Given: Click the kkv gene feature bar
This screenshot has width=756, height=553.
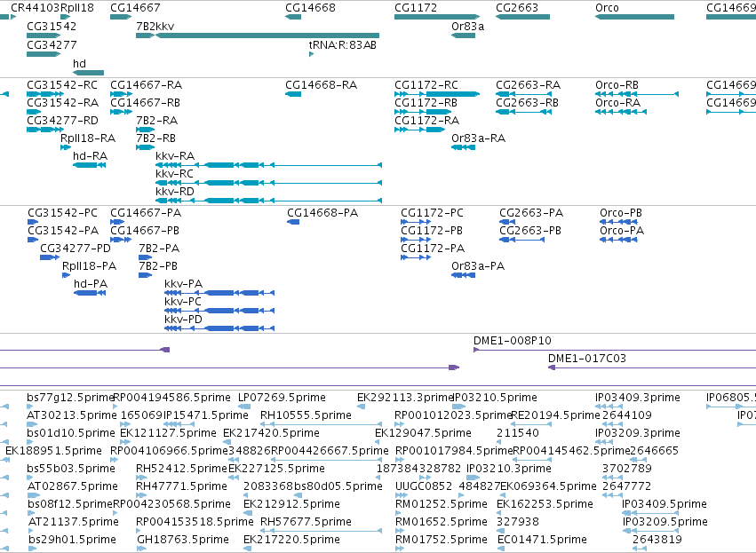Looking at the screenshot, I should [x=267, y=36].
